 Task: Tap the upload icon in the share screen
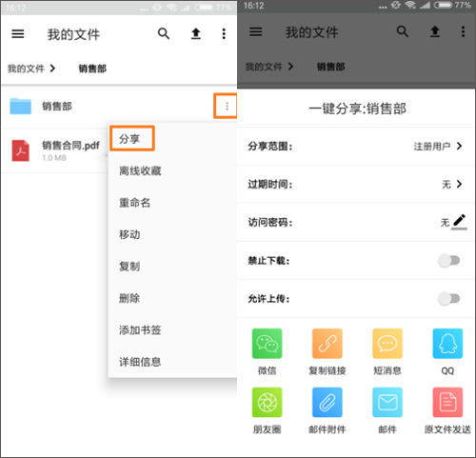pyautogui.click(x=435, y=31)
